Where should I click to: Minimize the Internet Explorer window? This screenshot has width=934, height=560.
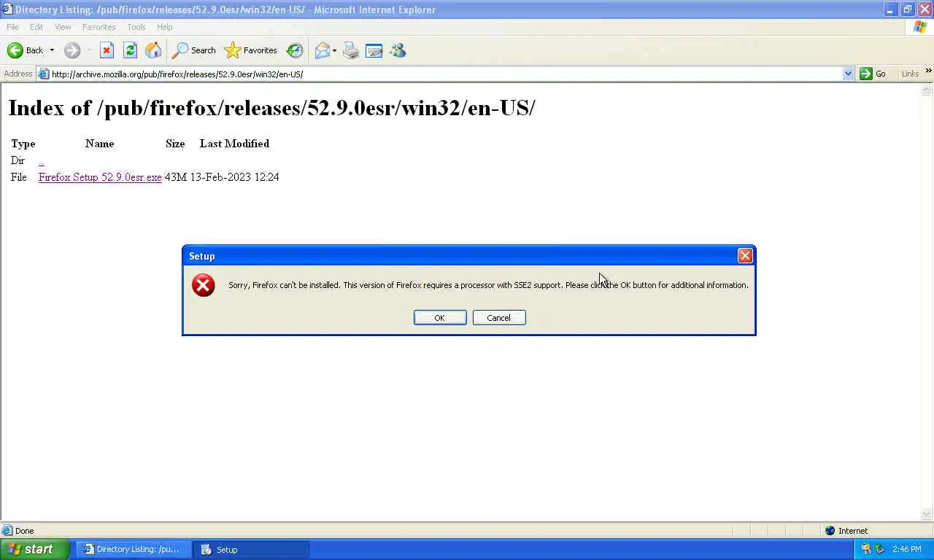point(890,9)
